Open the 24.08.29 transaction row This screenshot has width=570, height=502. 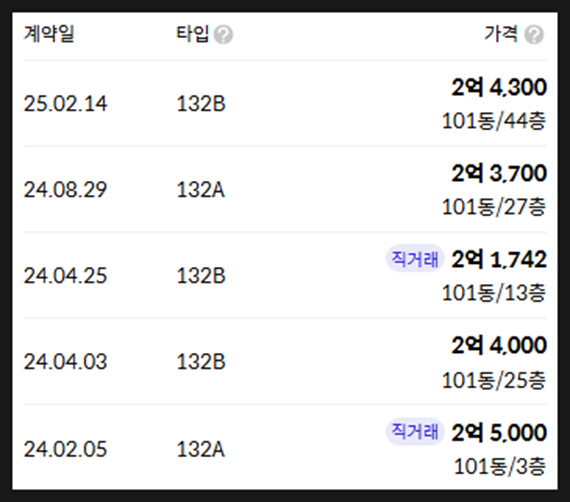coord(285,189)
